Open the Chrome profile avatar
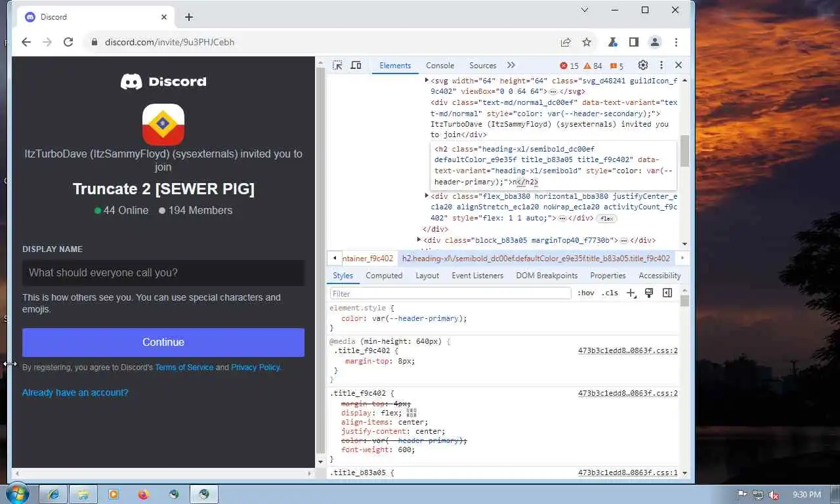The height and width of the screenshot is (504, 840). click(x=654, y=42)
